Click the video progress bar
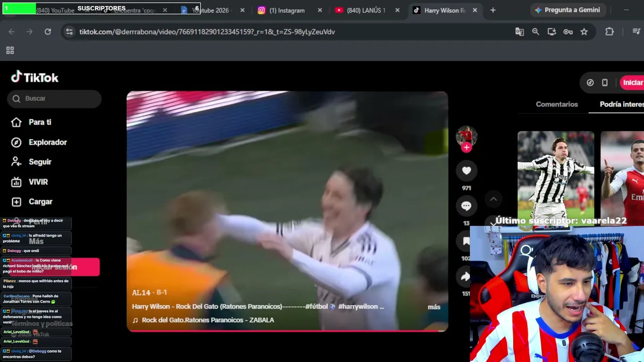644x362 pixels. point(287,331)
